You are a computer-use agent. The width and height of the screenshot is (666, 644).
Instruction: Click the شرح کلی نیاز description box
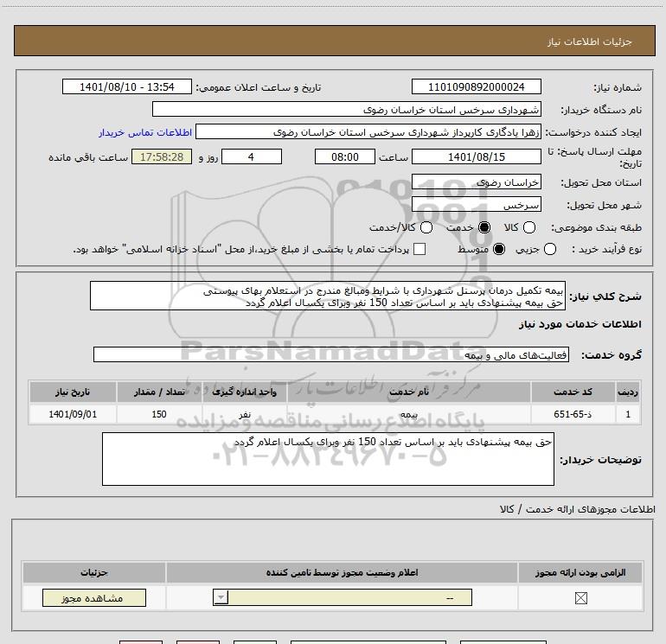coord(328,296)
